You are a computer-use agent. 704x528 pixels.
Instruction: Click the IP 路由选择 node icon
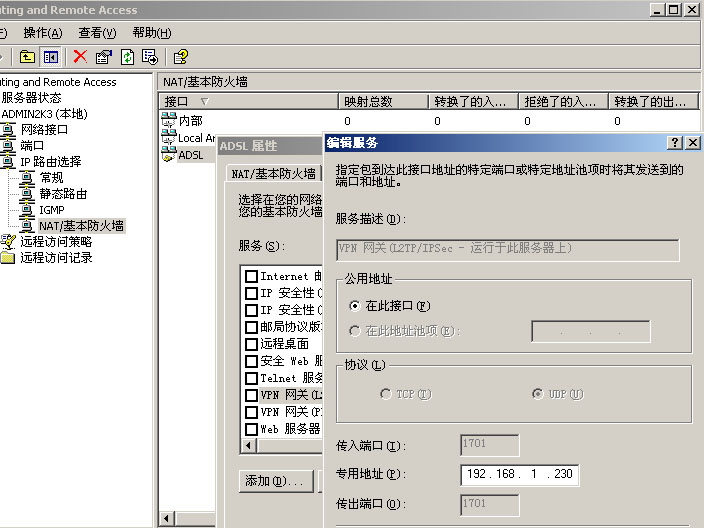(8, 162)
